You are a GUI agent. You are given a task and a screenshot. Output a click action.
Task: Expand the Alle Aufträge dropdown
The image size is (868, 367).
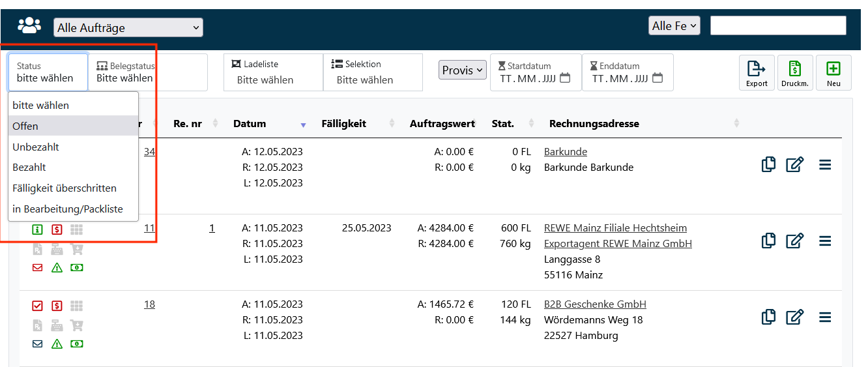pos(128,27)
